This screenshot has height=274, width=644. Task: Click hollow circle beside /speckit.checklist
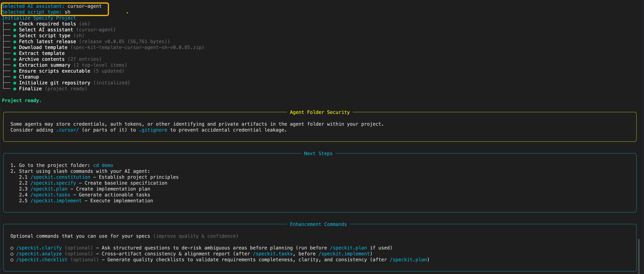12,260
